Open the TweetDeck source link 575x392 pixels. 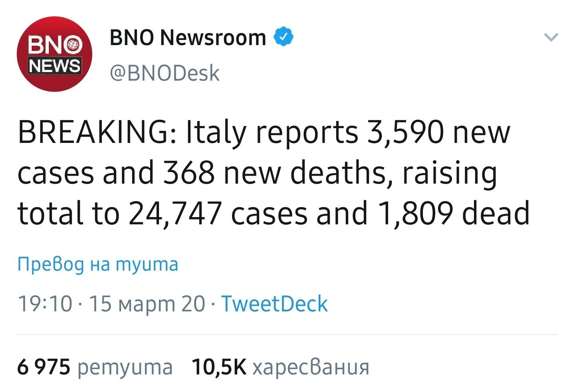click(274, 304)
